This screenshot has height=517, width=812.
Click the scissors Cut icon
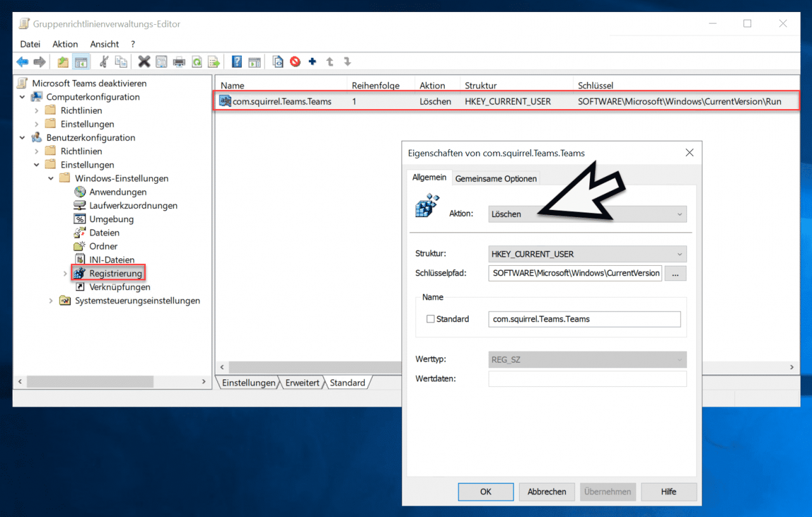tap(103, 62)
